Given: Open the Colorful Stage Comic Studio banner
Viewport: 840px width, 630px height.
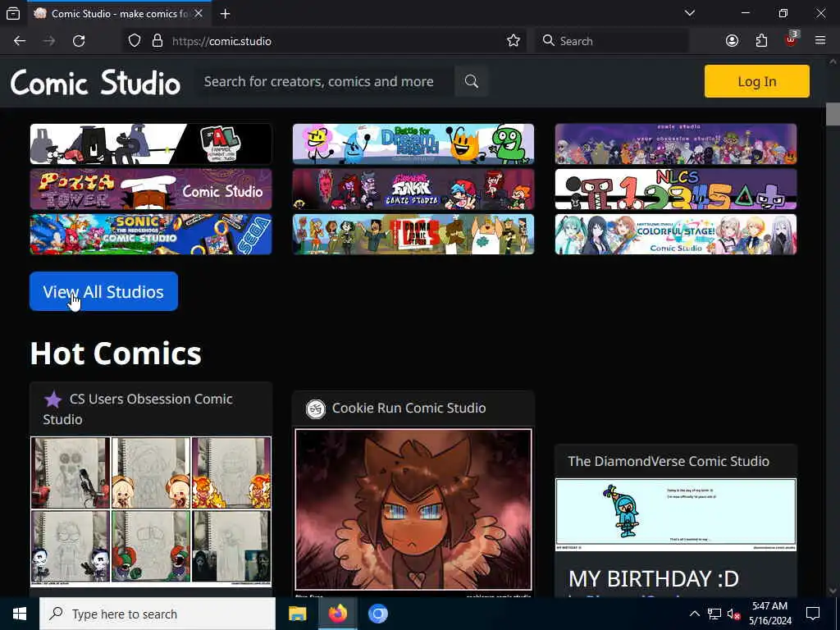Looking at the screenshot, I should 676,234.
